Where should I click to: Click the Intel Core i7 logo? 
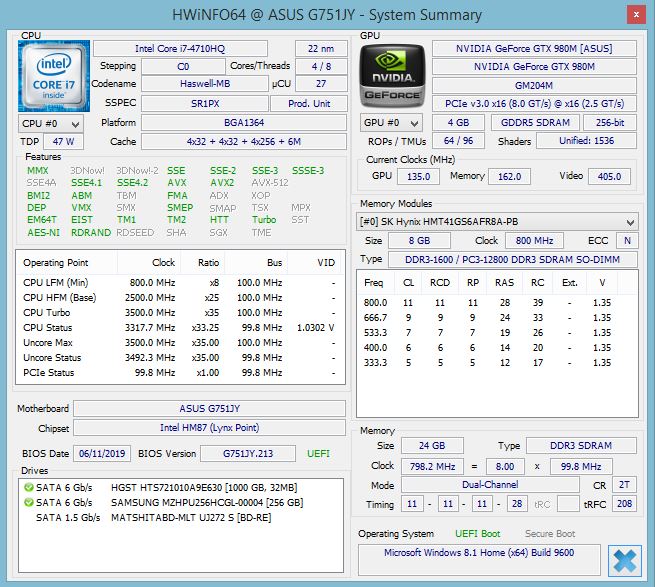54,76
